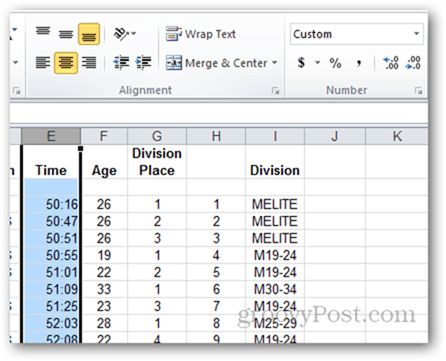Open Number format dialog launcher
This screenshot has width=446, height=361.
tap(418, 90)
